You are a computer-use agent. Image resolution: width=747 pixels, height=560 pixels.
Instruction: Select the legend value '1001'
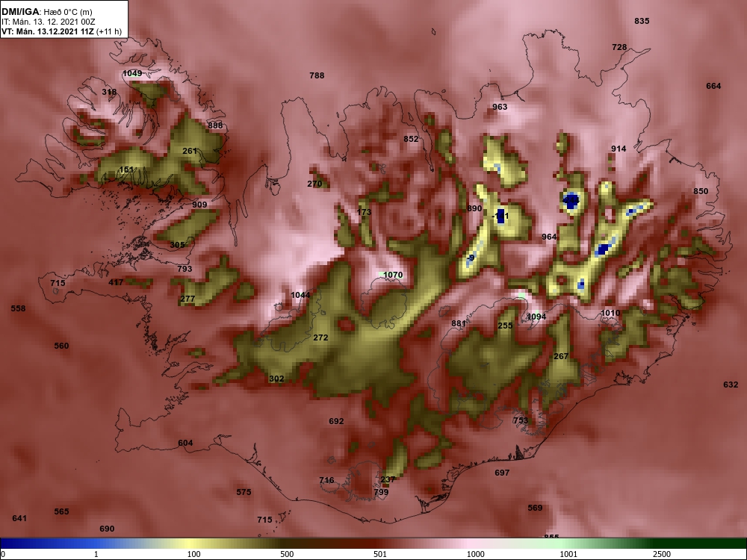click(x=568, y=554)
